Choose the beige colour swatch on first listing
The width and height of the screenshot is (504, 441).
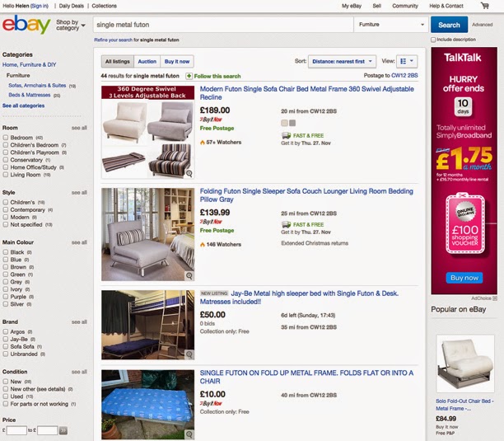(284, 123)
